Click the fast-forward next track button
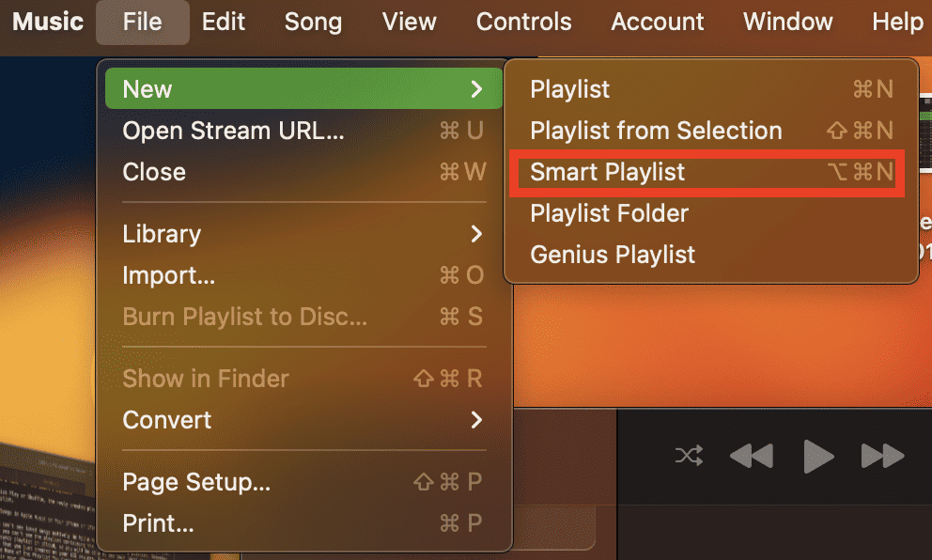 (882, 457)
